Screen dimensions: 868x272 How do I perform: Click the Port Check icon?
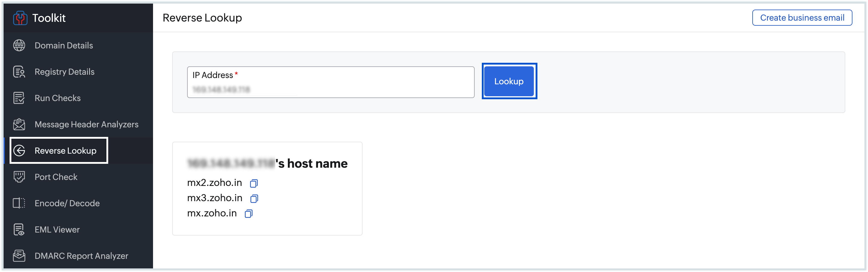pyautogui.click(x=19, y=177)
